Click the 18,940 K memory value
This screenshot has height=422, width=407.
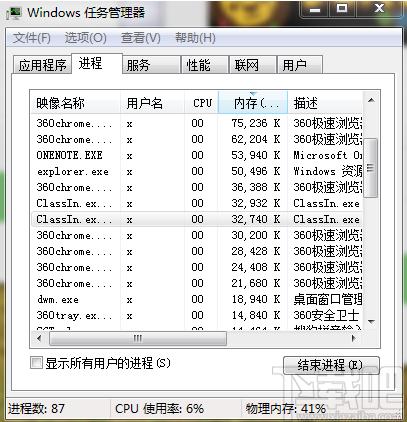256,299
